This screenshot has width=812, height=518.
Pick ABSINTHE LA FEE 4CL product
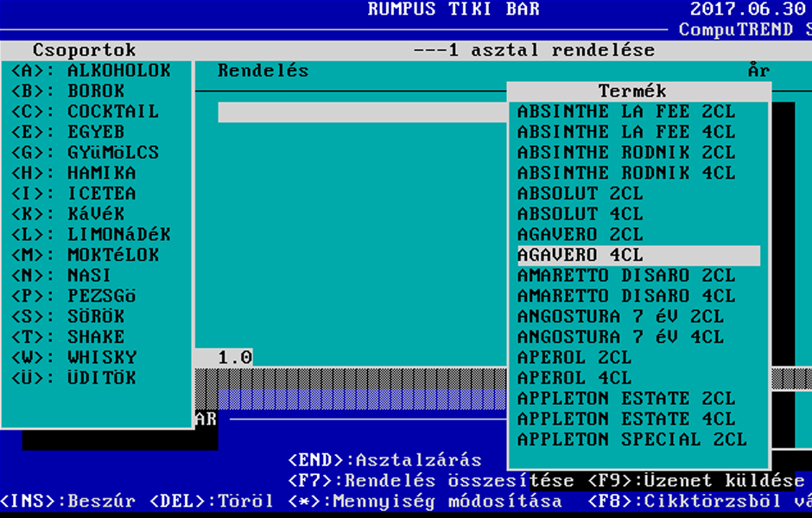626,132
